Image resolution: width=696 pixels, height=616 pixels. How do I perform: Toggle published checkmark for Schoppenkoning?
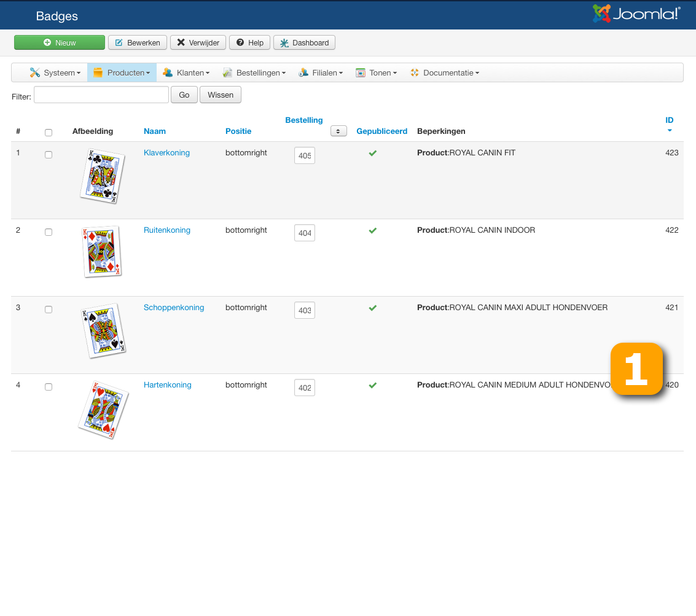point(373,308)
